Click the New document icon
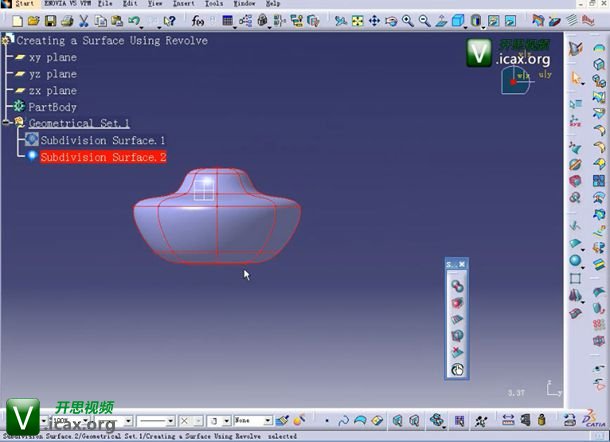The height and width of the screenshot is (442, 610). [x=19, y=20]
